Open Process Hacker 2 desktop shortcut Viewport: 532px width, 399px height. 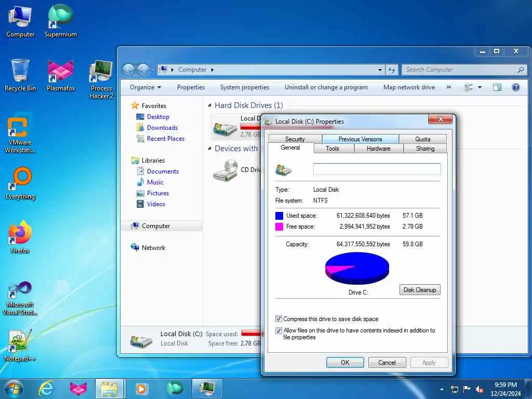[101, 79]
